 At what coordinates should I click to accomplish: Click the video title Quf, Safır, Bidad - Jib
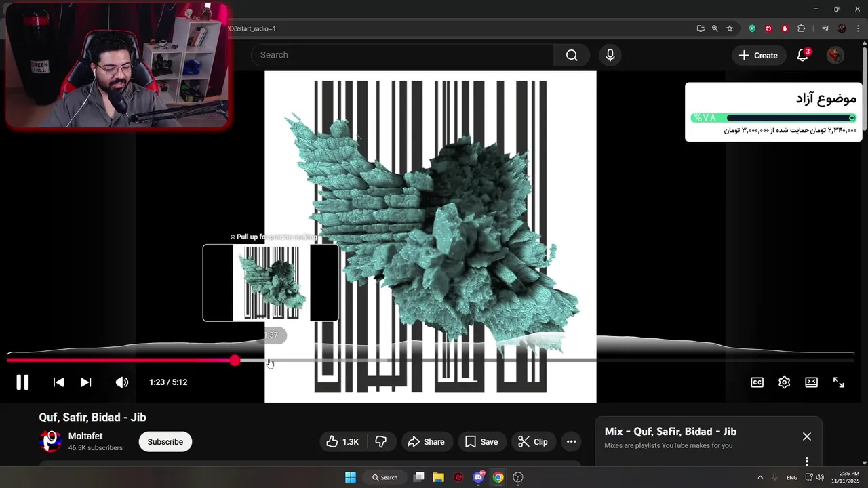pyautogui.click(x=93, y=418)
